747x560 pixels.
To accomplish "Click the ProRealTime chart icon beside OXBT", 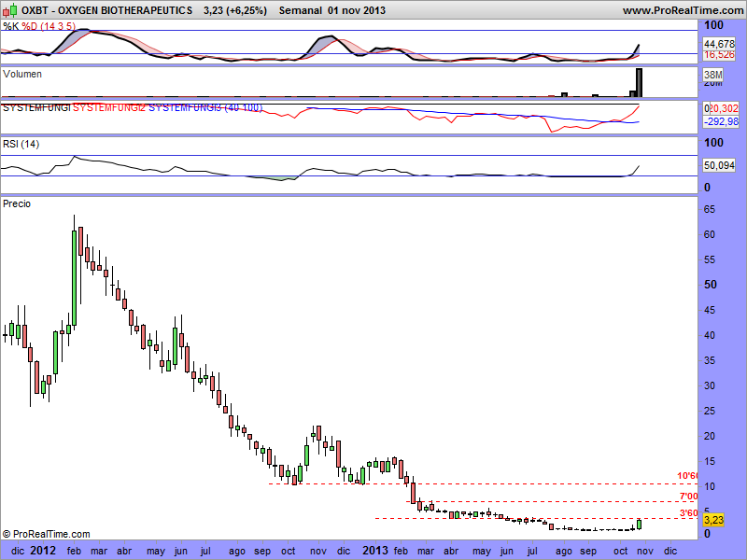I will click(x=9, y=10).
